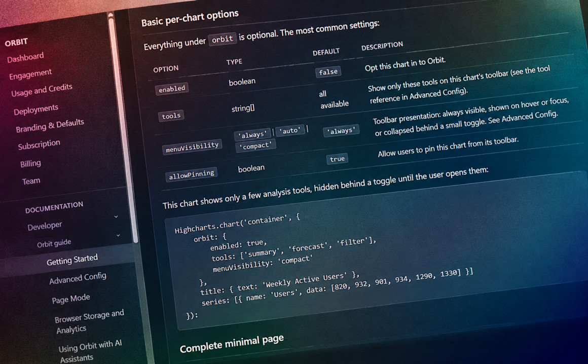Click the sidebar scrollbar up arrow
Screen dimensions: 588x364
111,15
